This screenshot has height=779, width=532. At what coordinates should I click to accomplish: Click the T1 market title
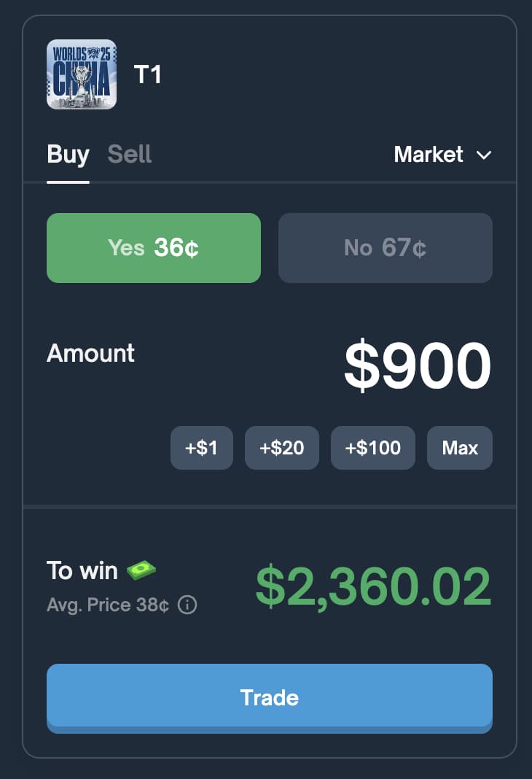(147, 74)
